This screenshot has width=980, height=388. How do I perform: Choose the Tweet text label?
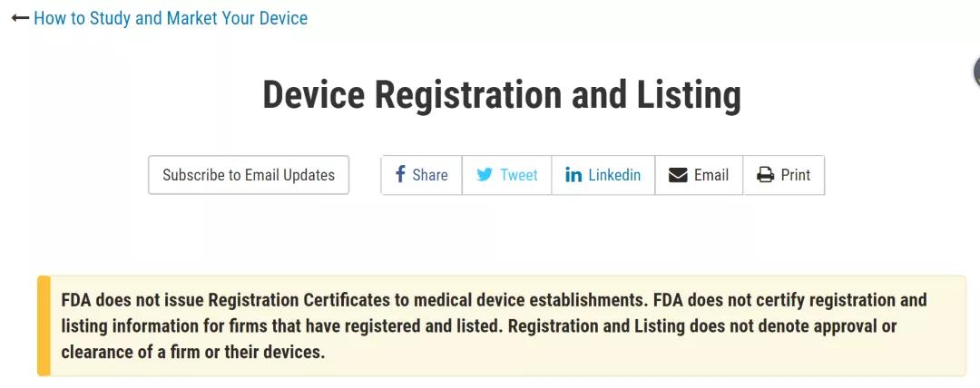coord(519,175)
